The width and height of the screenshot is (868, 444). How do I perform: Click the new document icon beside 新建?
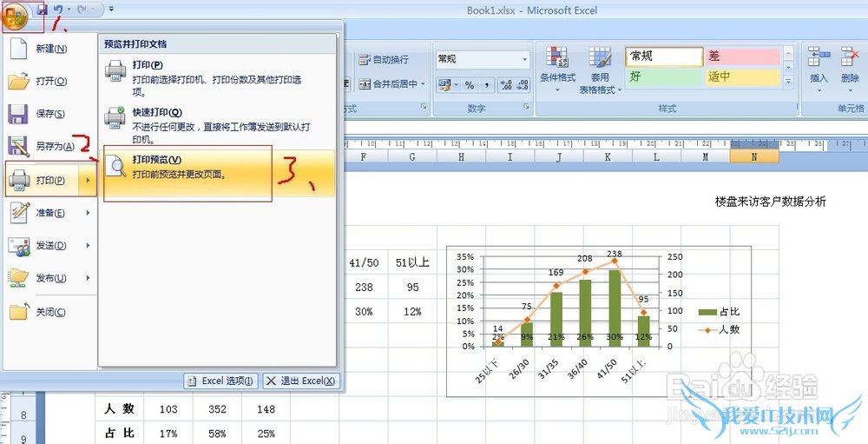19,49
